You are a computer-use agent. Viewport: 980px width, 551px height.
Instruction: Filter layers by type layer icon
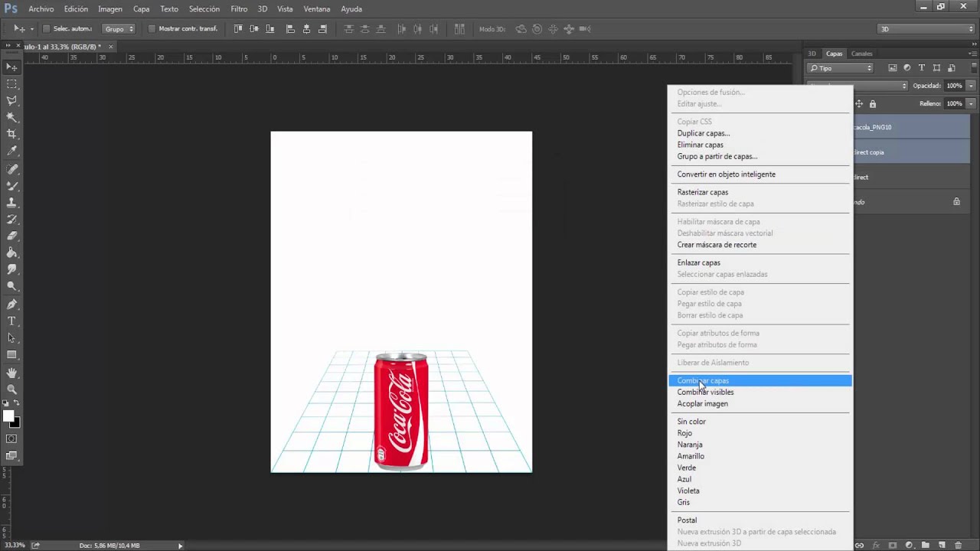tap(922, 68)
